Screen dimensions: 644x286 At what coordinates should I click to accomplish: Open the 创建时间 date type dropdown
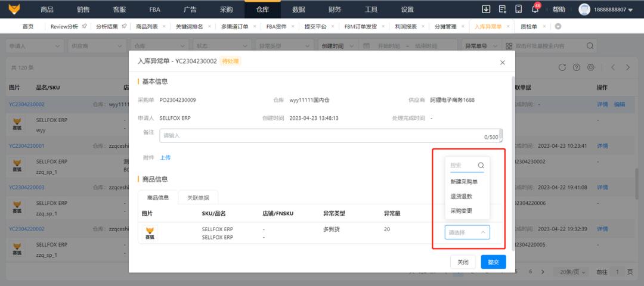pyautogui.click(x=337, y=46)
